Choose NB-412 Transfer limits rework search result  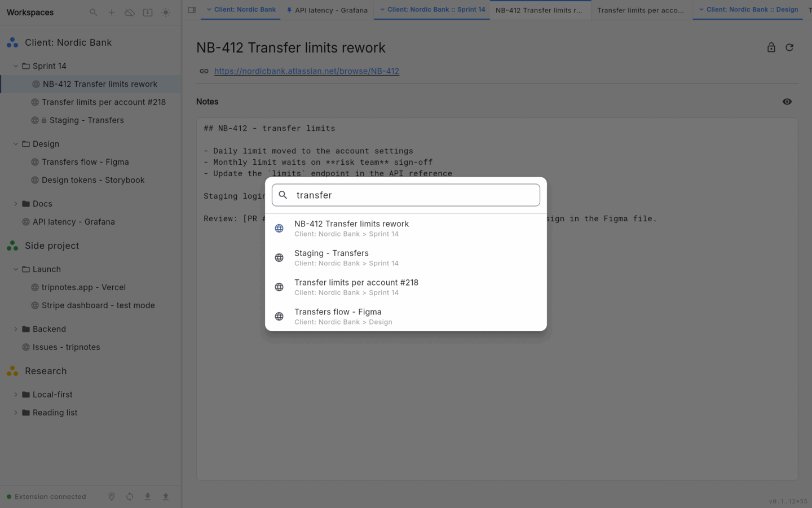click(406, 229)
